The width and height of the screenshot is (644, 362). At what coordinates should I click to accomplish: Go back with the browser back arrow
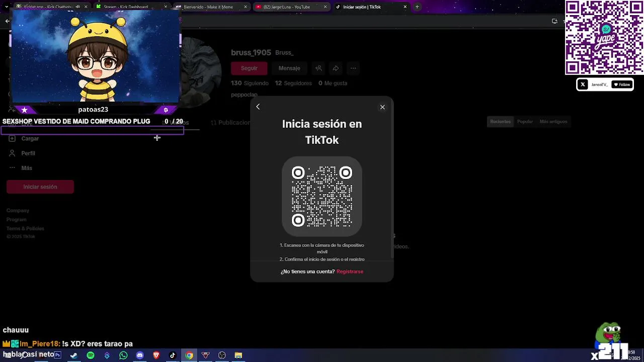(7, 21)
